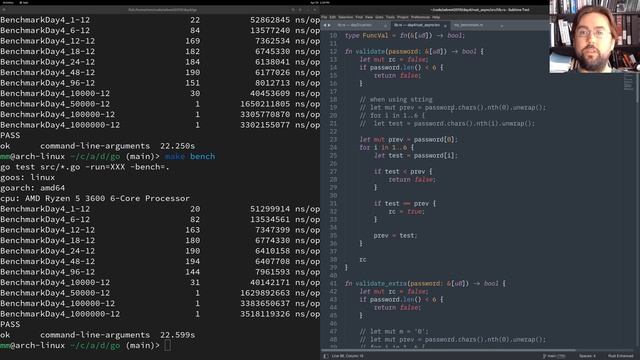Click the '22.599s' result in terminal
640x360 pixels.
[x=178, y=335]
